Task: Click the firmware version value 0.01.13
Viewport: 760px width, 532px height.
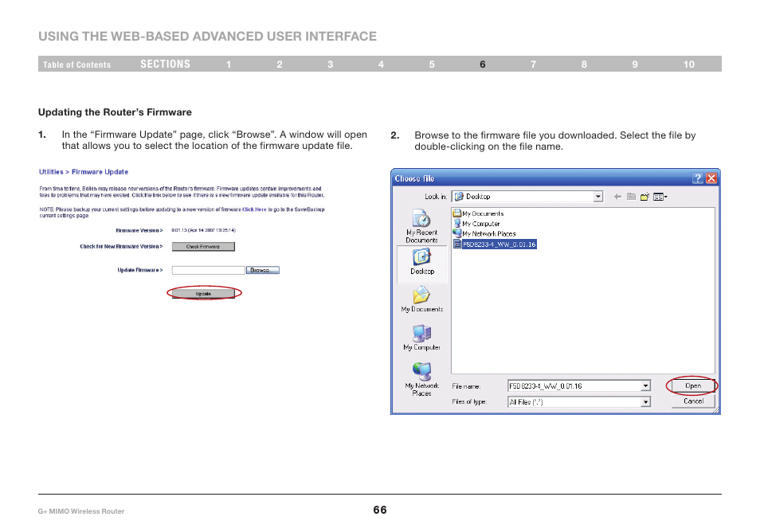Action: tap(204, 230)
